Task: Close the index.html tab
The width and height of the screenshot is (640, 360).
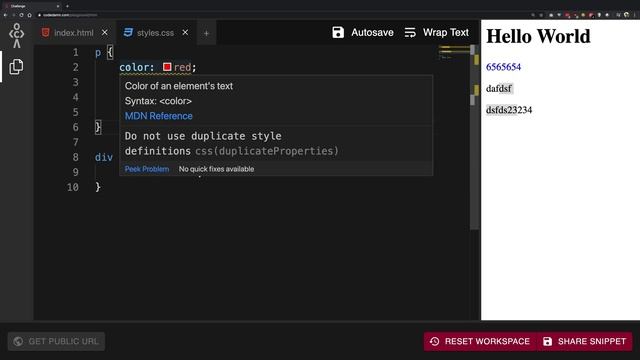Action: (104, 32)
